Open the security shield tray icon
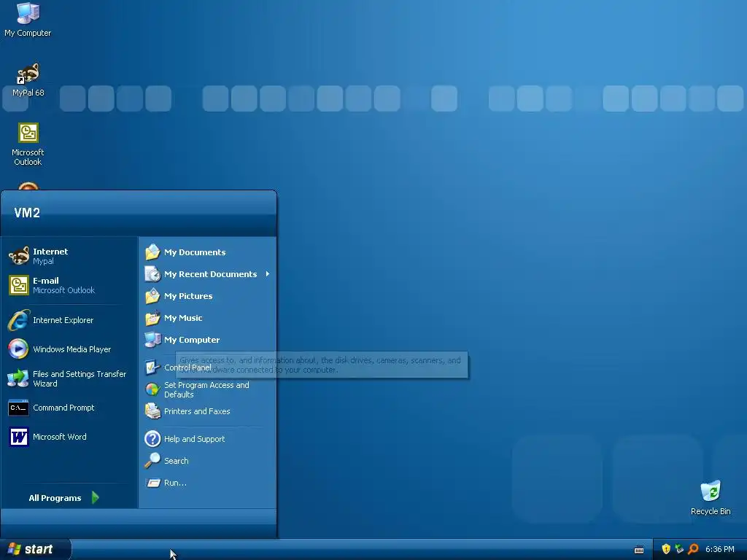747x560 pixels. click(x=666, y=549)
